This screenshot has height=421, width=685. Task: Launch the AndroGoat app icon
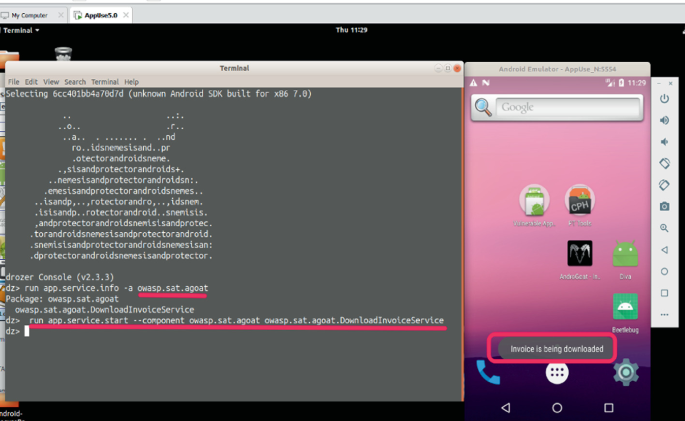579,252
